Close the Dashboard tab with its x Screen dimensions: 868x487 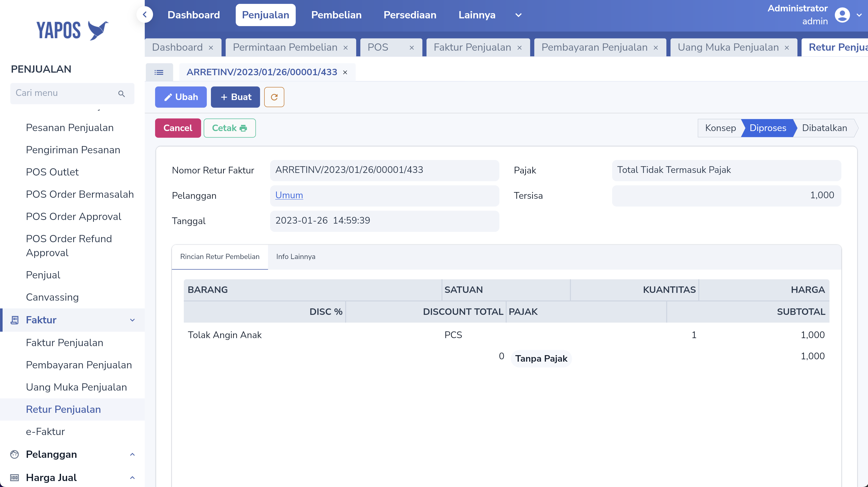click(x=211, y=48)
